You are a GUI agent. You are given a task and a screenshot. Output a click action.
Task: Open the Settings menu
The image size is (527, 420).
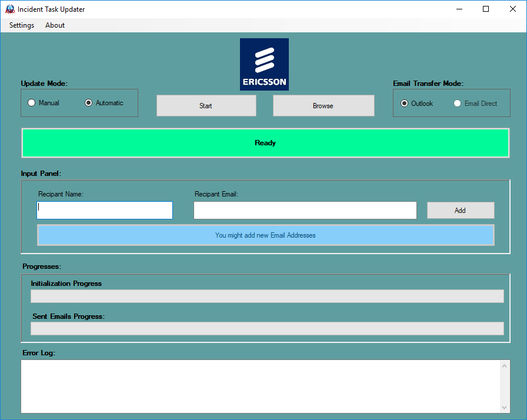coord(22,25)
